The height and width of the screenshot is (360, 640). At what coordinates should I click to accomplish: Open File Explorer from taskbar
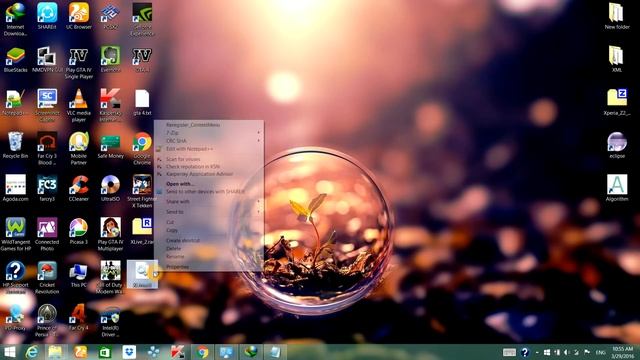coord(55,352)
